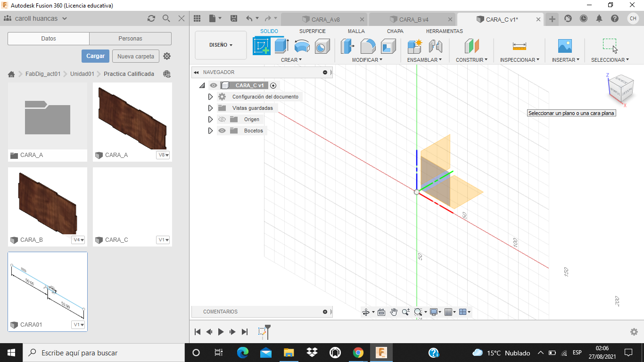Select the Hole tool
This screenshot has width=644, height=362.
(x=322, y=46)
